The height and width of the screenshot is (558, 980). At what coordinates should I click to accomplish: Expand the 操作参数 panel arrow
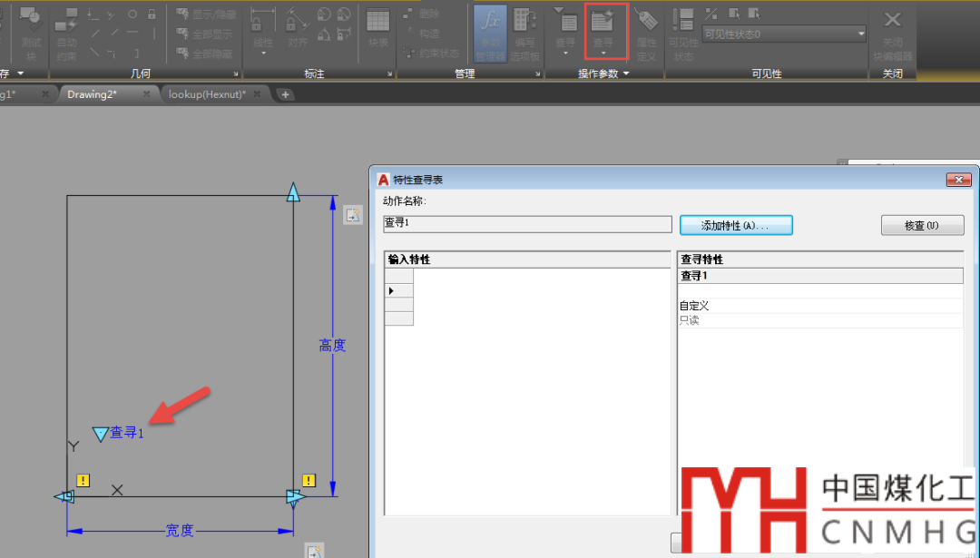tap(626, 73)
